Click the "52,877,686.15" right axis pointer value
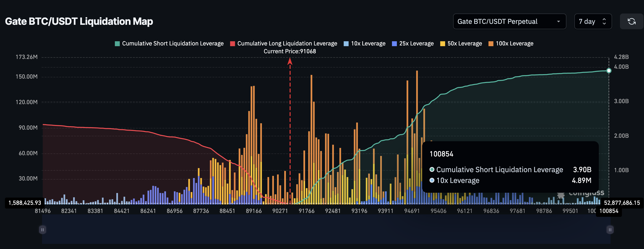The height and width of the screenshot is (249, 644). pyautogui.click(x=622, y=203)
